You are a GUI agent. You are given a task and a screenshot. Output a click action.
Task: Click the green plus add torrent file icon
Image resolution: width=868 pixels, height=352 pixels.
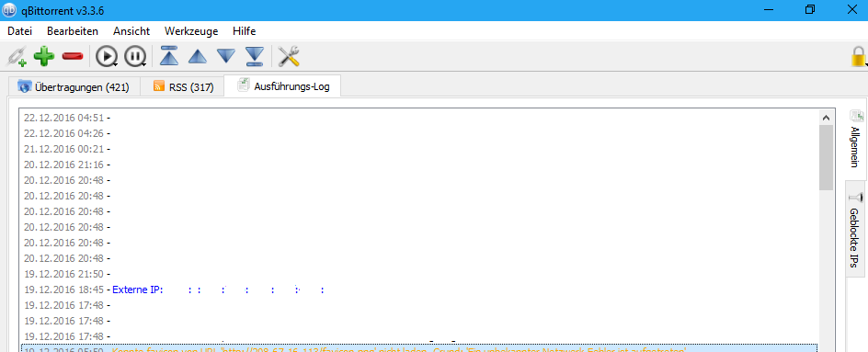[44, 56]
